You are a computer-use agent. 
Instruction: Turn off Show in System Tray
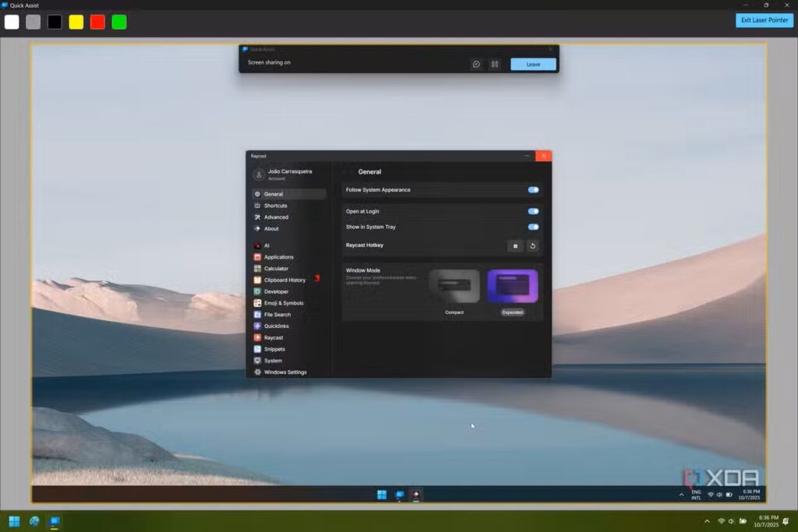[x=533, y=227]
